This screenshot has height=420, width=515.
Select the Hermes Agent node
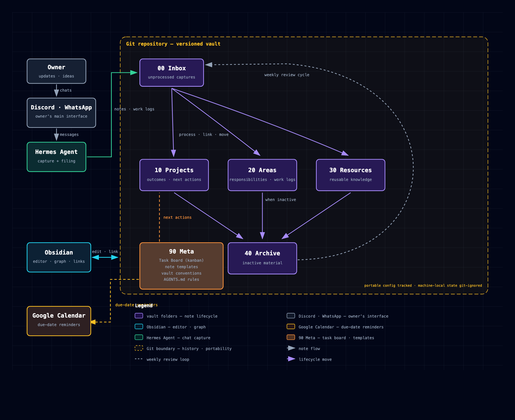point(56,157)
